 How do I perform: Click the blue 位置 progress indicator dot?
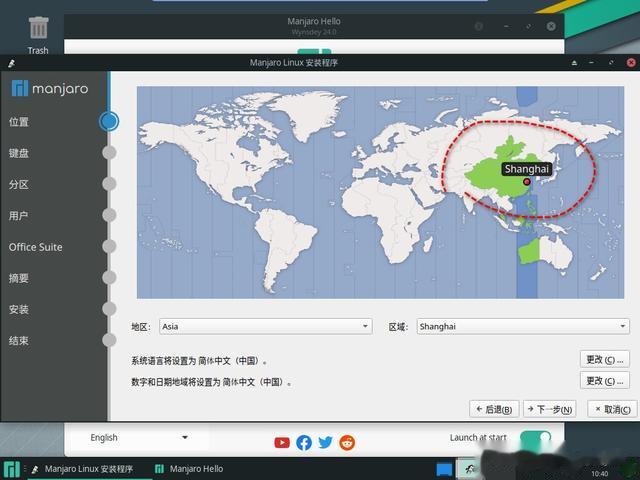tap(109, 121)
